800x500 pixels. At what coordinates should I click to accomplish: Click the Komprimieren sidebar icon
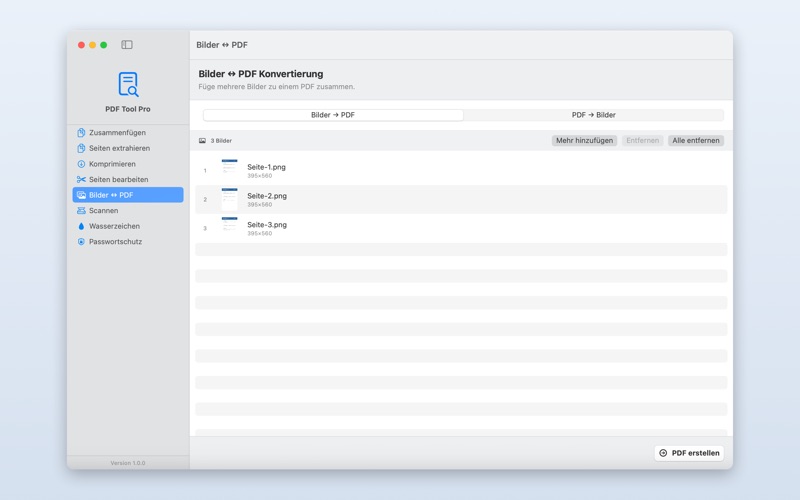81,164
